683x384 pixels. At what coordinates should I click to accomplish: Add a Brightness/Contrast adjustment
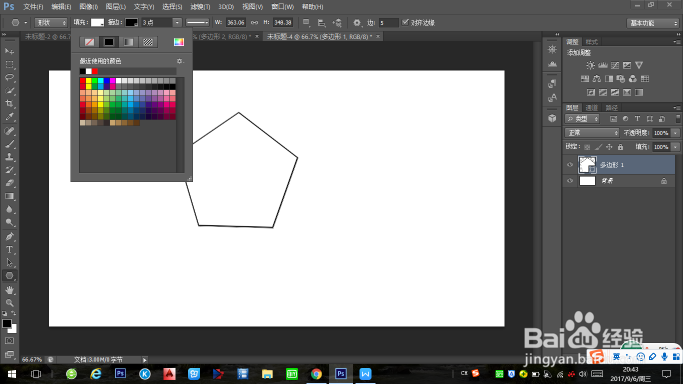590,65
